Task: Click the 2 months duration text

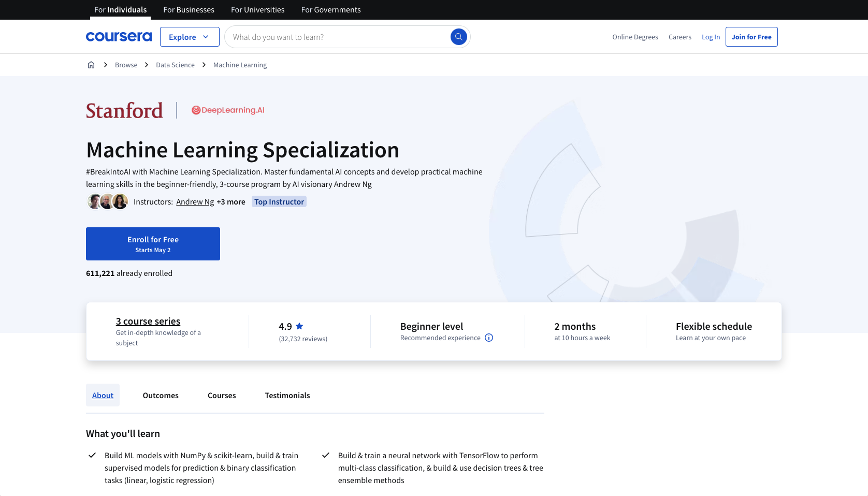Action: click(x=575, y=326)
